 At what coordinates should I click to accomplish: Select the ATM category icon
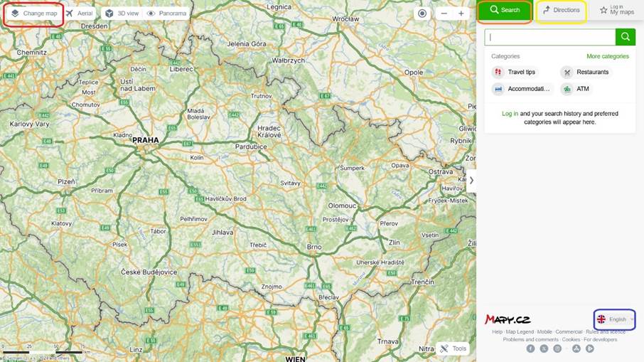[x=567, y=89]
